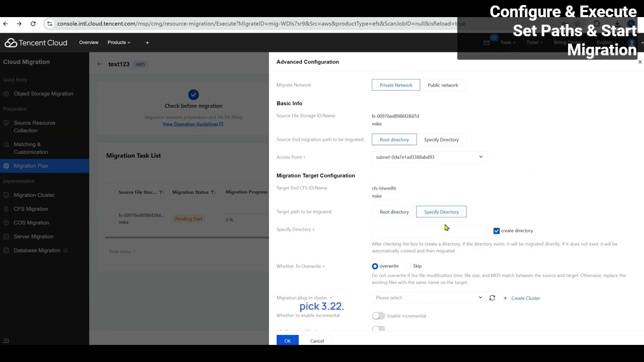Viewport: 644px width, 362px height.
Task: Open the View Operation Guidelines link
Action: 193,124
